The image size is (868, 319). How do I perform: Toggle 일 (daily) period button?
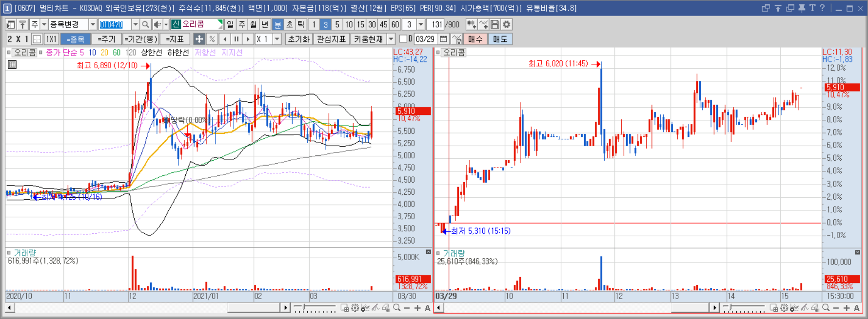click(x=230, y=24)
